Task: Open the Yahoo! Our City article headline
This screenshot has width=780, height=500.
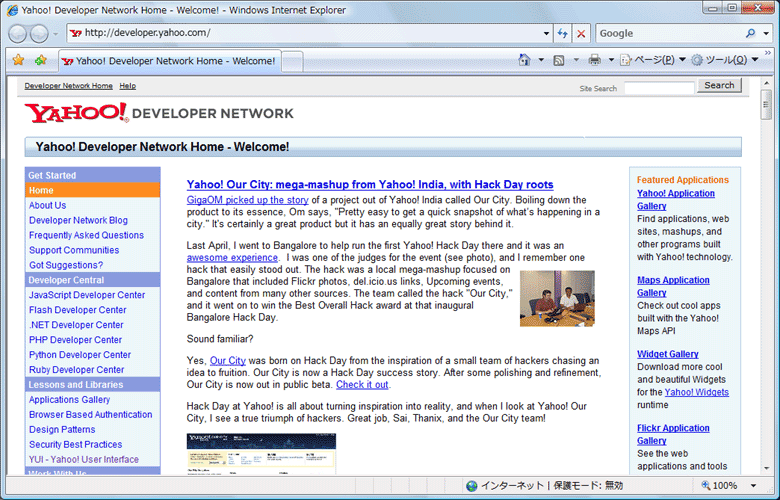Action: (370, 185)
